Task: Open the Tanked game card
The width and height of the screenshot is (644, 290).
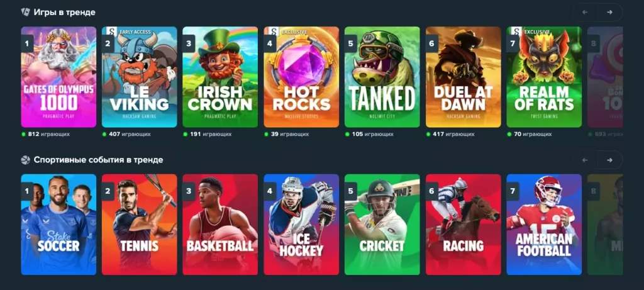Action: point(382,77)
